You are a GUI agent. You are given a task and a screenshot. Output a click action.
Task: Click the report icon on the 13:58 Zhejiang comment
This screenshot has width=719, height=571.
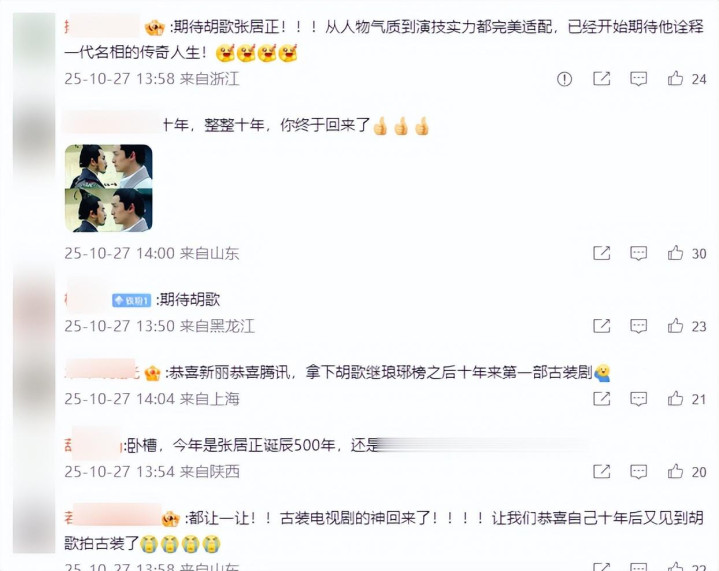click(564, 79)
